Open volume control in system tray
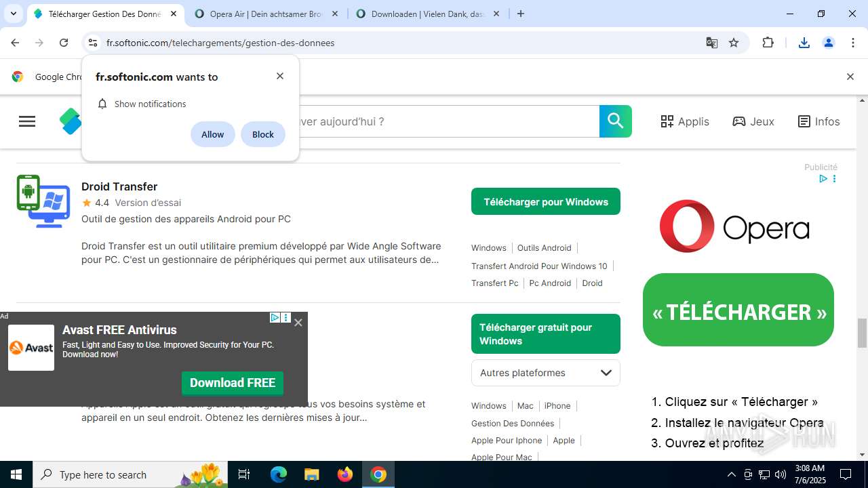The height and width of the screenshot is (488, 868). point(781,474)
